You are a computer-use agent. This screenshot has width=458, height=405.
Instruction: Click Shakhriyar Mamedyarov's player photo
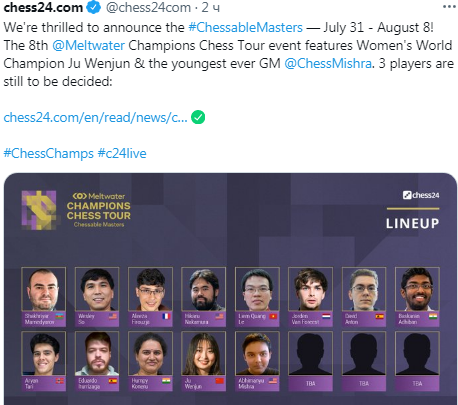point(43,289)
